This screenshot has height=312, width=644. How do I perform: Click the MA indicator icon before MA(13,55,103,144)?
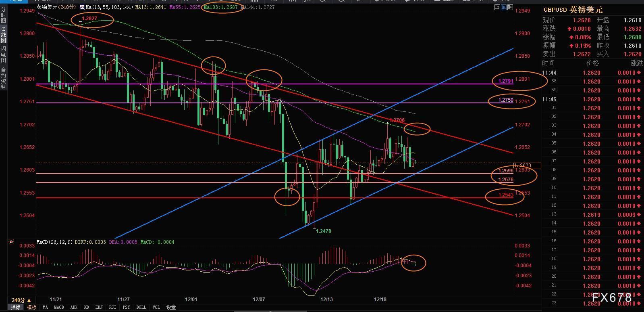click(82, 7)
